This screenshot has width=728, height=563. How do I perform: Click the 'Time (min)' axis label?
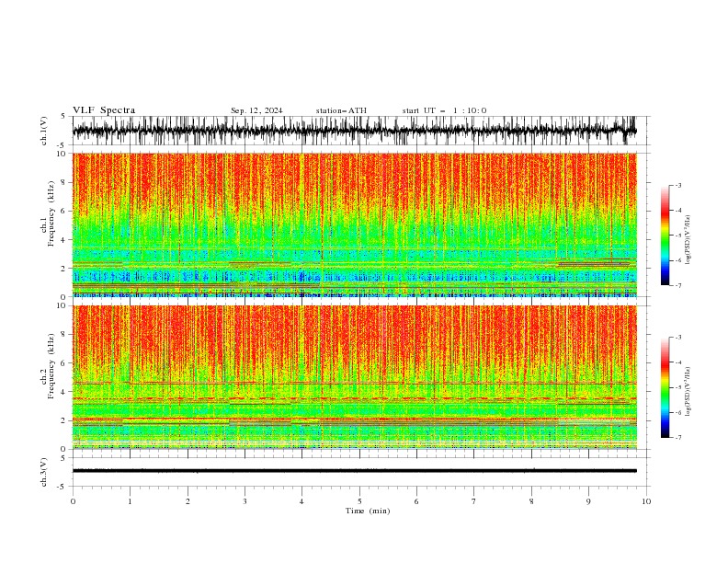[368, 511]
